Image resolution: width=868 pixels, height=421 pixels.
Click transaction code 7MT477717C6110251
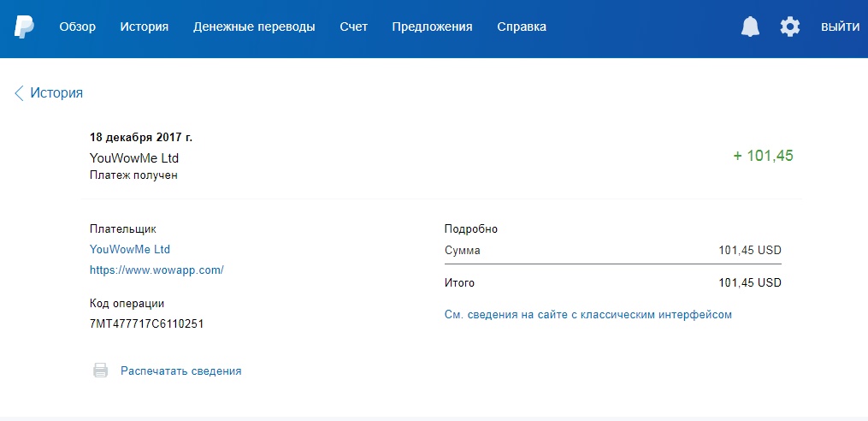point(147,324)
